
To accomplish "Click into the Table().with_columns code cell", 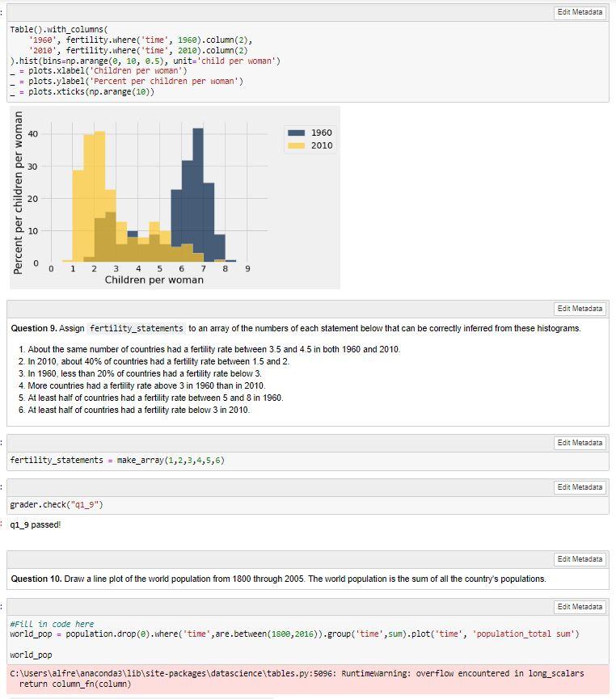I will coord(308,61).
